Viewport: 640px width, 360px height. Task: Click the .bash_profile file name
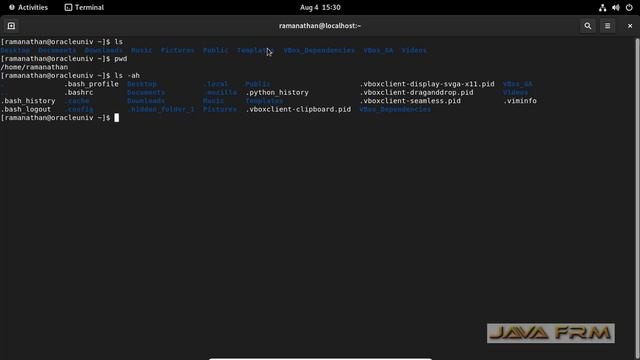tap(91, 84)
